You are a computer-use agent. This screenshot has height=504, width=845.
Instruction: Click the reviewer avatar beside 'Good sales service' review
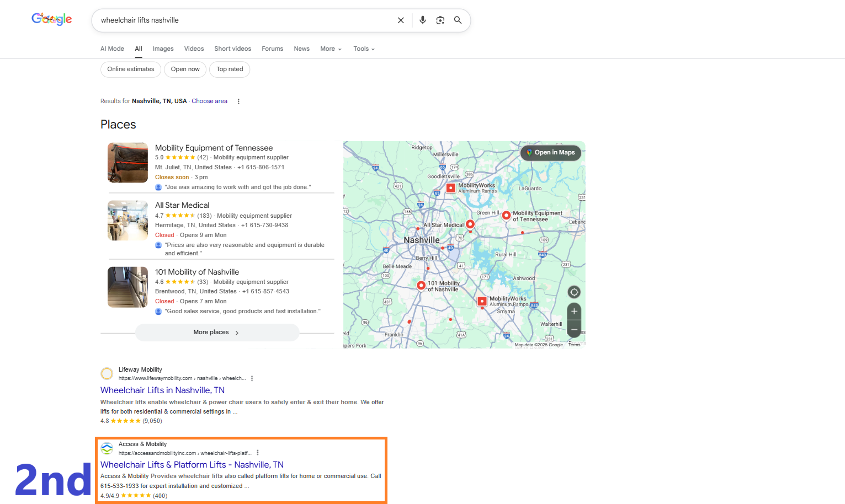coord(158,312)
